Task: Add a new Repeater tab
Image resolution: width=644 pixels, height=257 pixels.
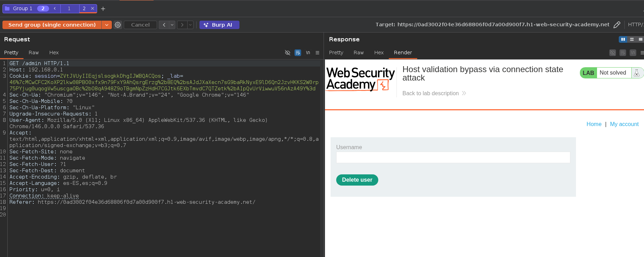Action: click(103, 9)
